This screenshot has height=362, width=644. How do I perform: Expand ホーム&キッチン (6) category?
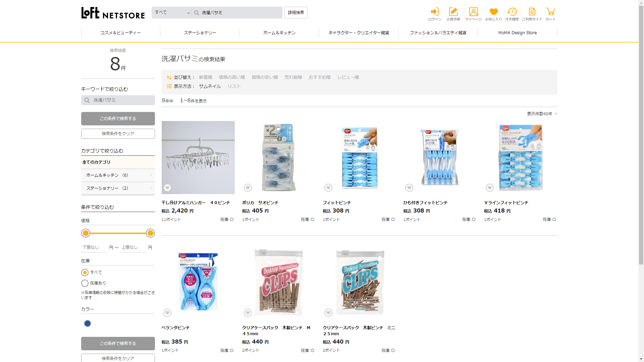click(118, 175)
